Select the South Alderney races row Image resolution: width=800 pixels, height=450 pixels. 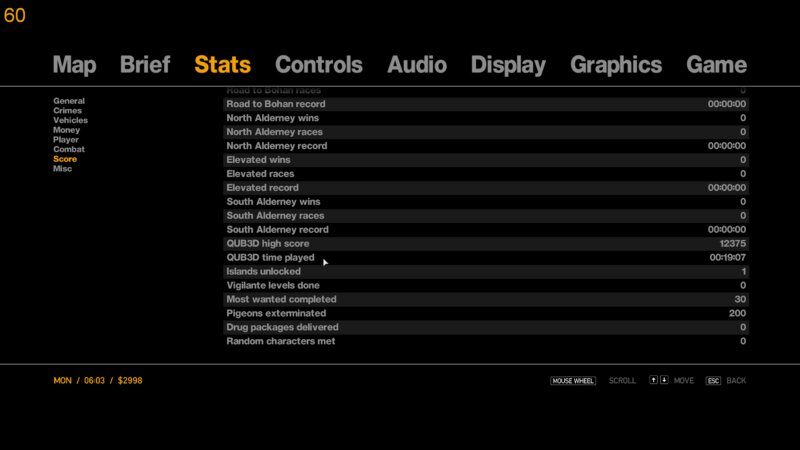tap(486, 216)
